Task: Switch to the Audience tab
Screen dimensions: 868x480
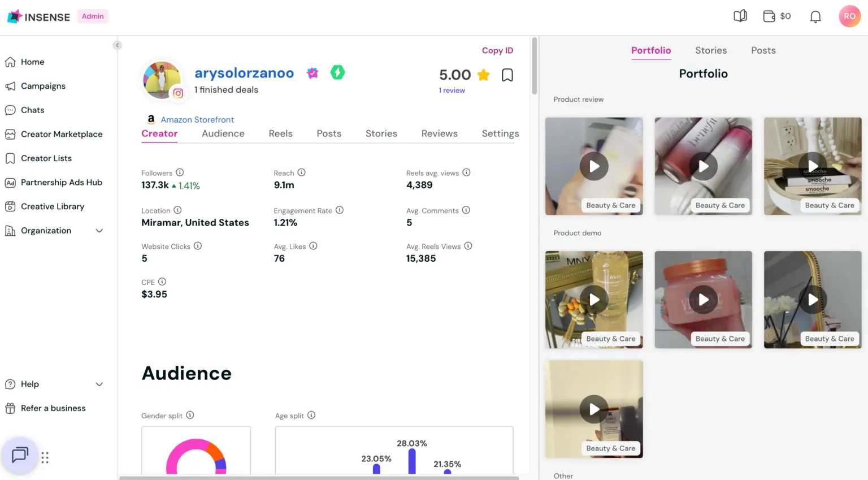Action: [x=223, y=133]
